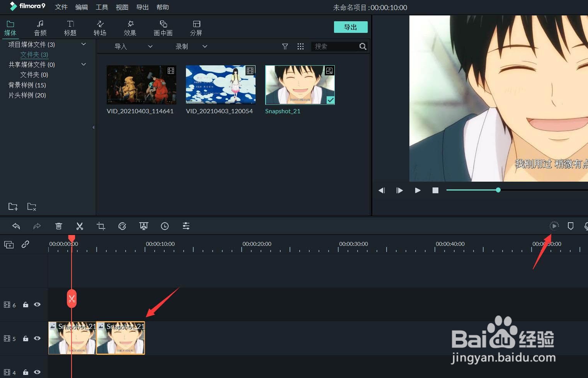This screenshot has height=378, width=588.
Task: Click the preview progress slider handle
Action: [498, 190]
